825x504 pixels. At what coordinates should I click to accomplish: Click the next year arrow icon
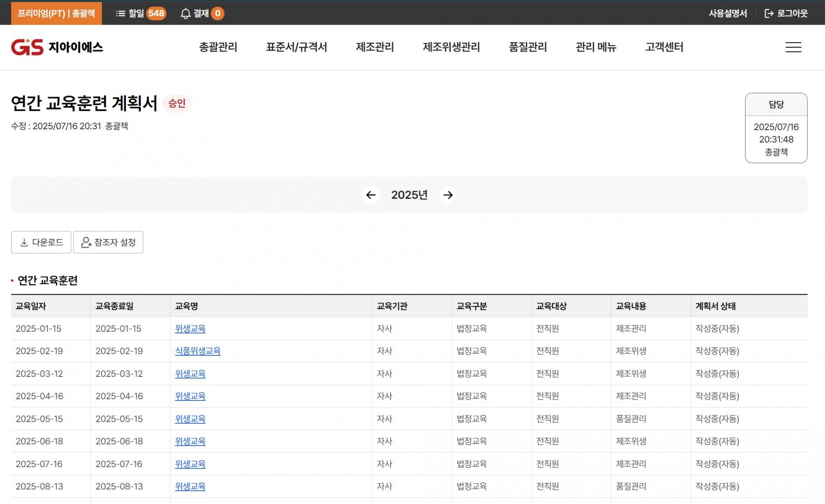[x=448, y=195]
